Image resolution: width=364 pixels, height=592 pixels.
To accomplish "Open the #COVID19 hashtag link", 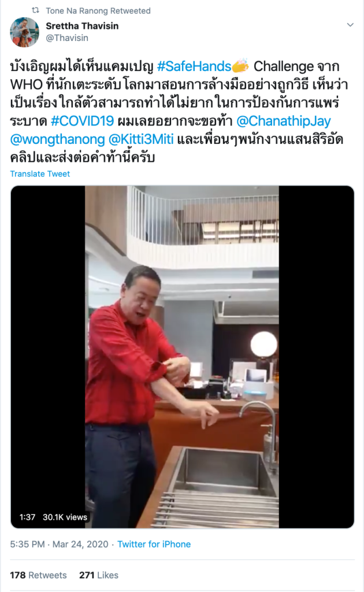I will tap(82, 121).
